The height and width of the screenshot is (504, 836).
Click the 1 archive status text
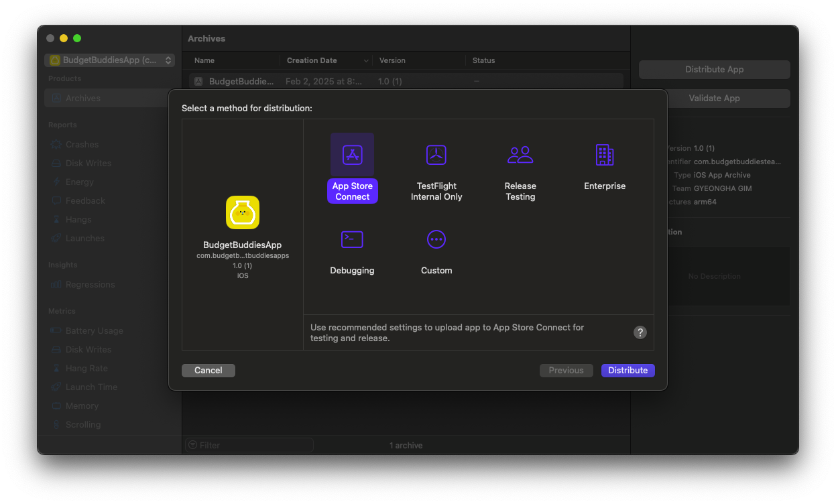tap(406, 446)
